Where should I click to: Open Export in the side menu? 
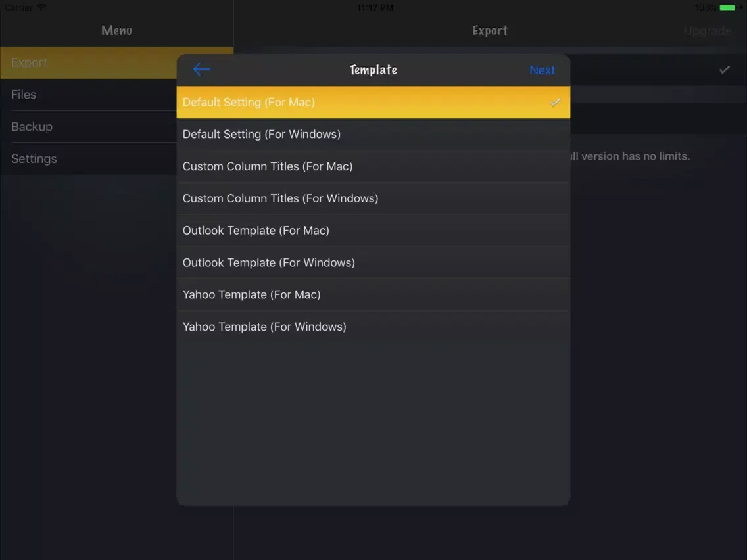pyautogui.click(x=89, y=63)
